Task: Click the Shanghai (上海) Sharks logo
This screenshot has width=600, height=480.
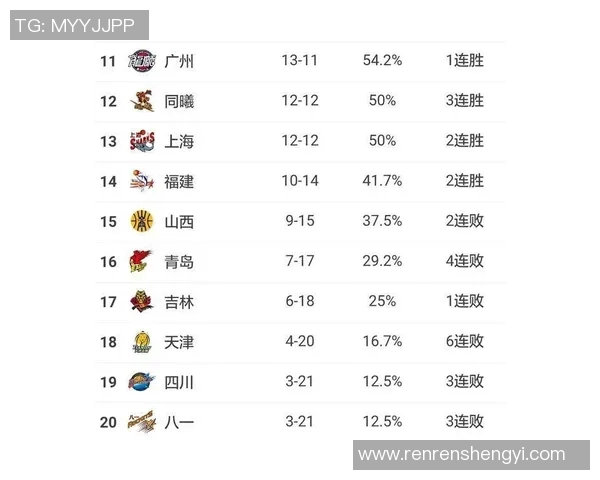Action: (142, 141)
